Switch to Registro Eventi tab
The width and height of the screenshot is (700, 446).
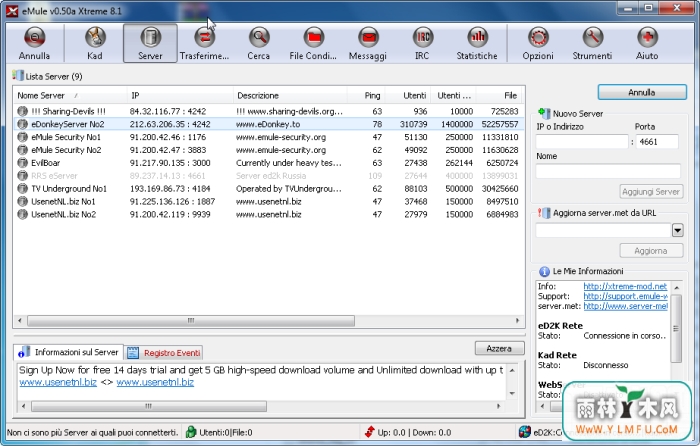click(x=164, y=353)
